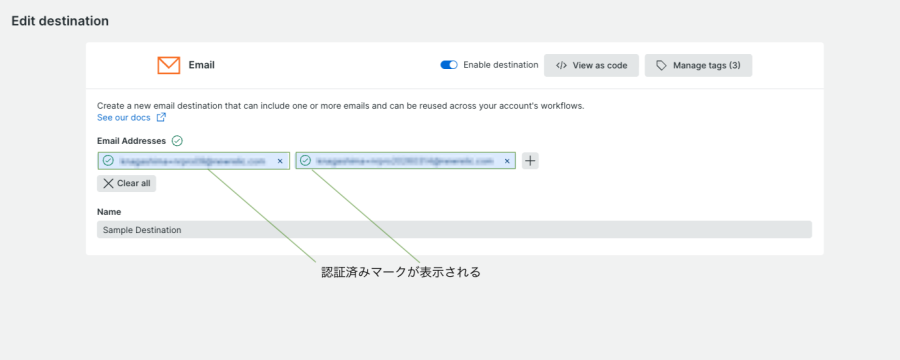Click the second blurred email address text
This screenshot has width=900, height=360.
tap(405, 161)
